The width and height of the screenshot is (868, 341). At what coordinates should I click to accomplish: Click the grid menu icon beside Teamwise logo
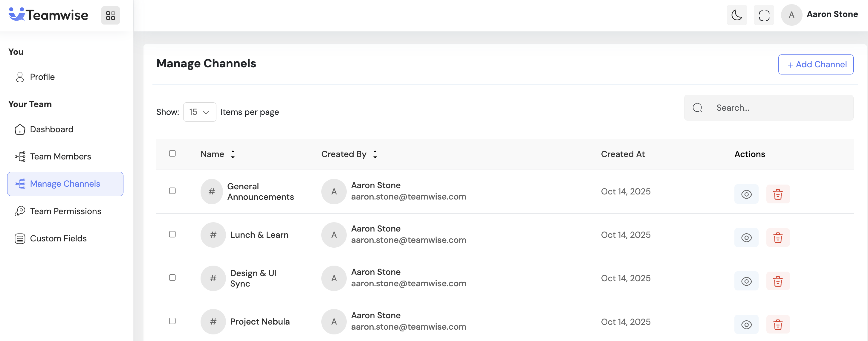(111, 16)
